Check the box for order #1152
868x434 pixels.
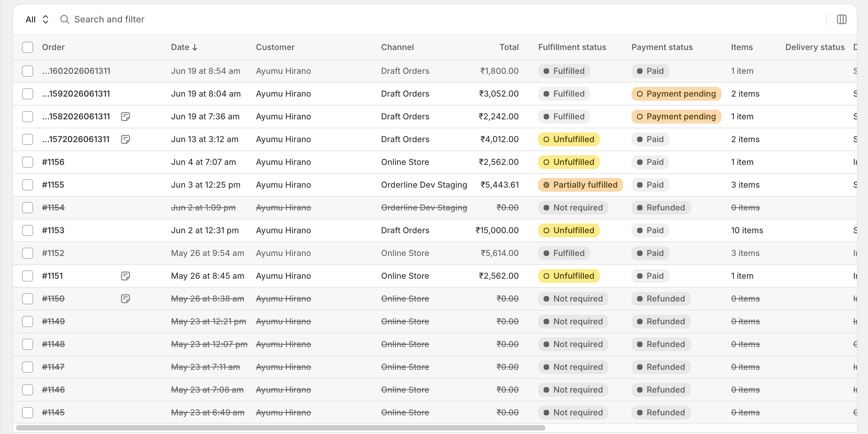pos(28,253)
